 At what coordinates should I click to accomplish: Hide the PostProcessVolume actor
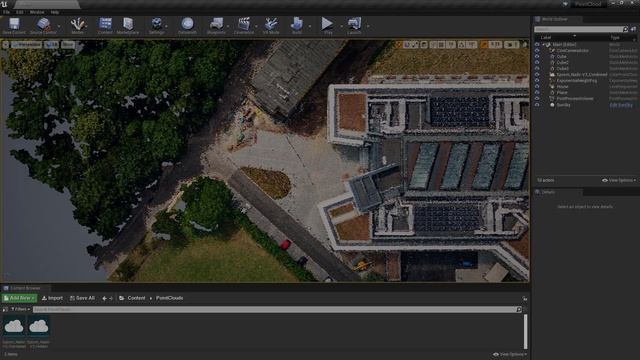537,99
